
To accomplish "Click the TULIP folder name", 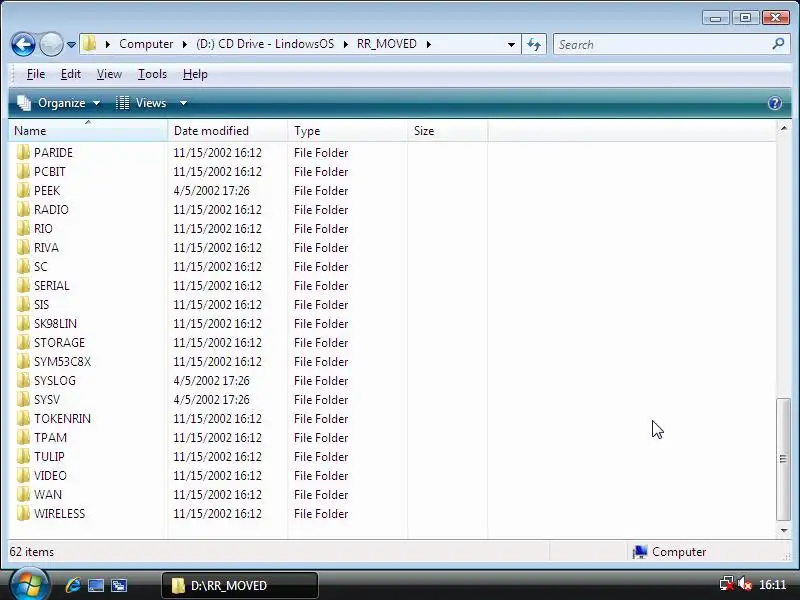I will (49, 457).
